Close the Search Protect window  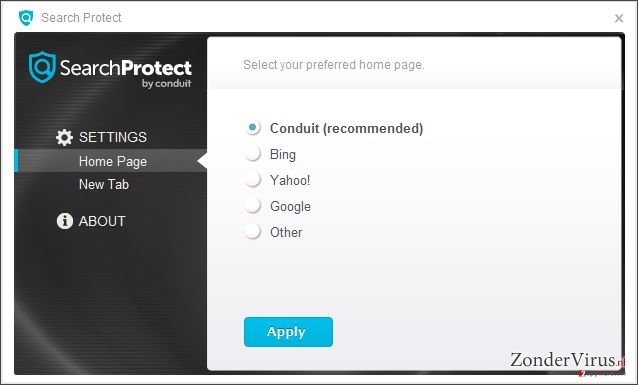(619, 18)
